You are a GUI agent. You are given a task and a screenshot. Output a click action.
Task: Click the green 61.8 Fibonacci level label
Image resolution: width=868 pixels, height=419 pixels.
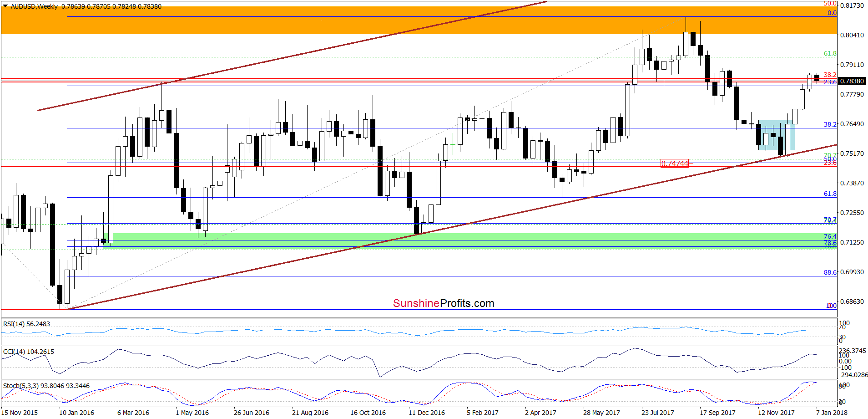click(830, 53)
